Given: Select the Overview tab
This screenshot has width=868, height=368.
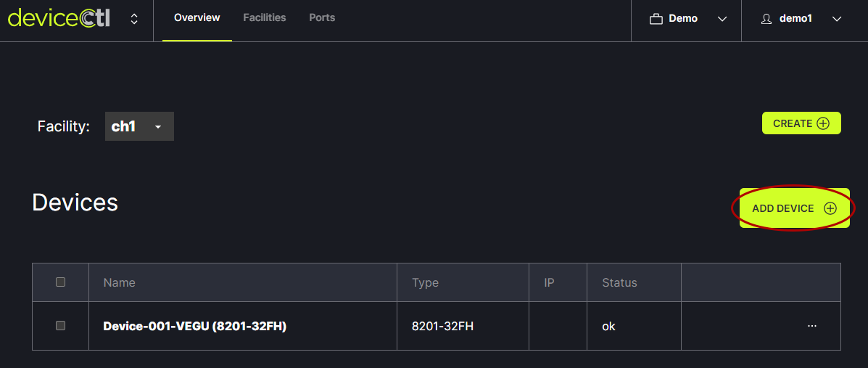Looking at the screenshot, I should 197,17.
